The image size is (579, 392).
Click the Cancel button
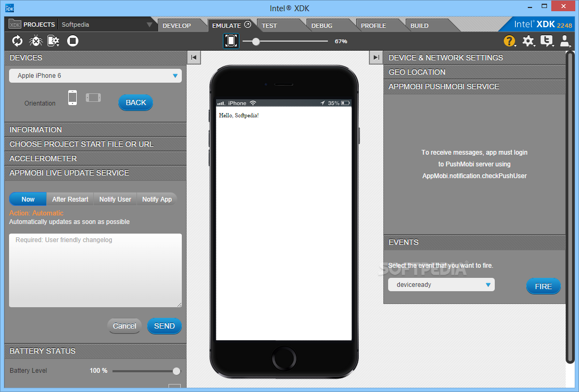click(124, 326)
